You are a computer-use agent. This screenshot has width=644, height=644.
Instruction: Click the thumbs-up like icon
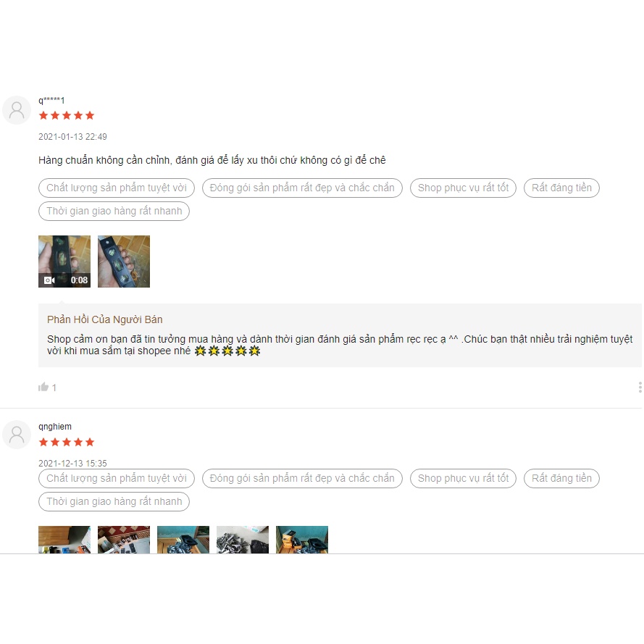tap(43, 387)
